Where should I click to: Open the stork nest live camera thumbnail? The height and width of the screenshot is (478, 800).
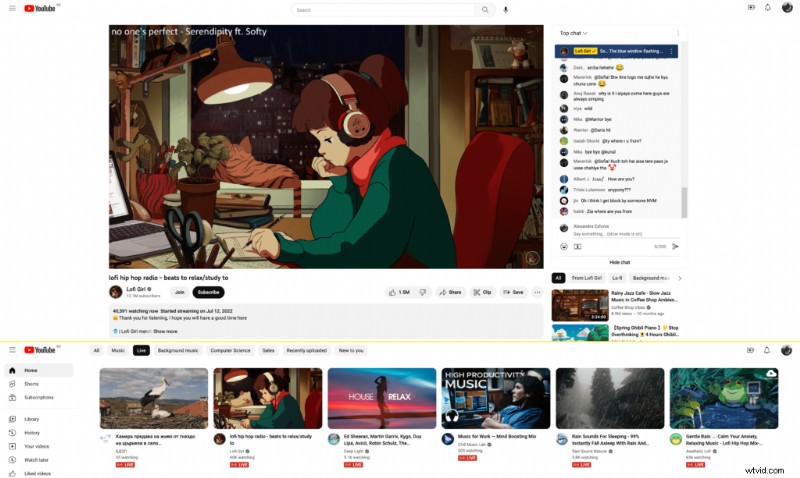pos(154,398)
